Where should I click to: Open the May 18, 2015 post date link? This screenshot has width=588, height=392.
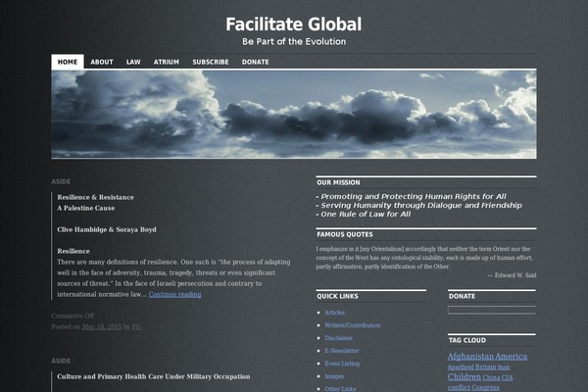pos(102,326)
